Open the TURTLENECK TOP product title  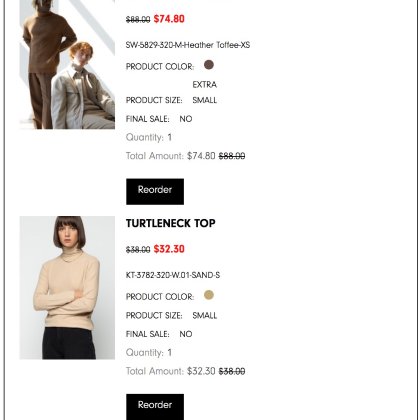pos(171,223)
